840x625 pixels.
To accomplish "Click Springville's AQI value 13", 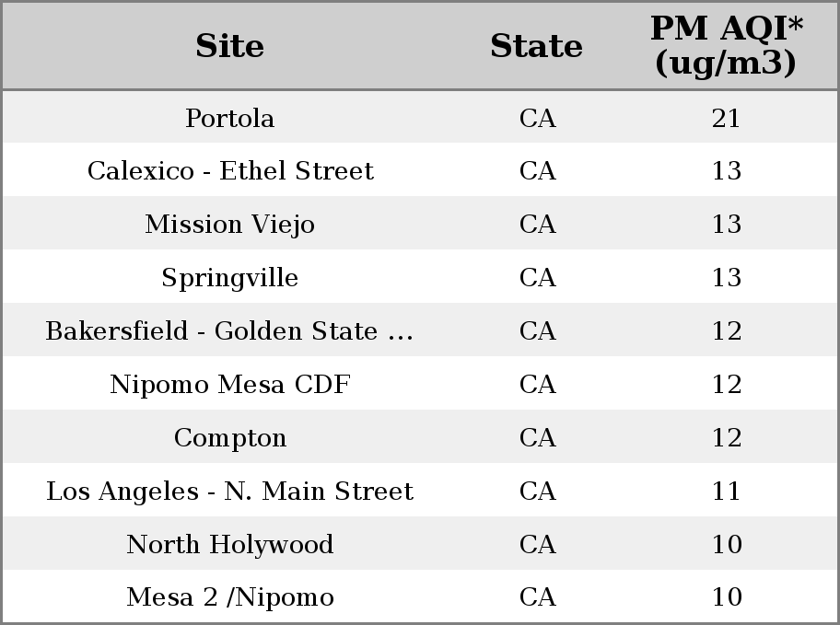I will pos(727,277).
